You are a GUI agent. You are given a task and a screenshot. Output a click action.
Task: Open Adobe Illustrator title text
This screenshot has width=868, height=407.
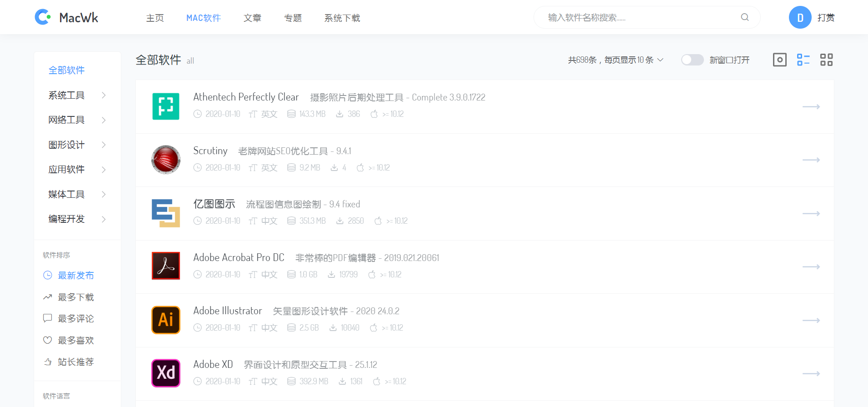(228, 311)
